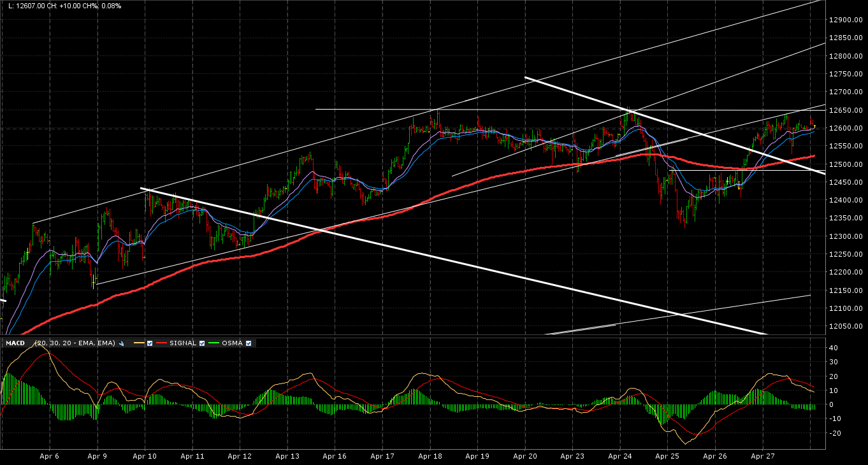Click the CH%: 0.08% percent change readout
The width and height of the screenshot is (868, 465).
click(x=103, y=6)
